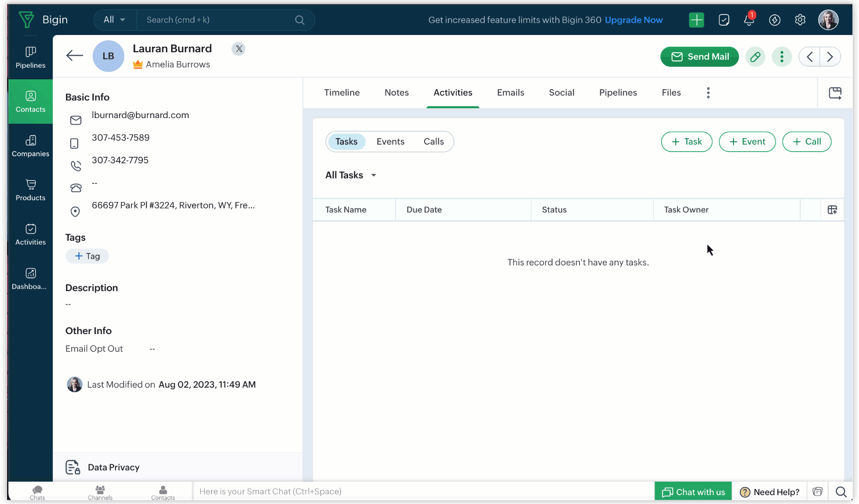Open the Pipelines sidebar section
This screenshot has height=504, width=859.
tap(30, 57)
